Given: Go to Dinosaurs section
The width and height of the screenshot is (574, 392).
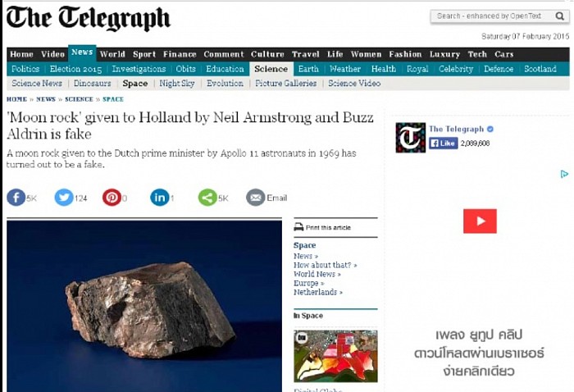Looking at the screenshot, I should point(92,84).
